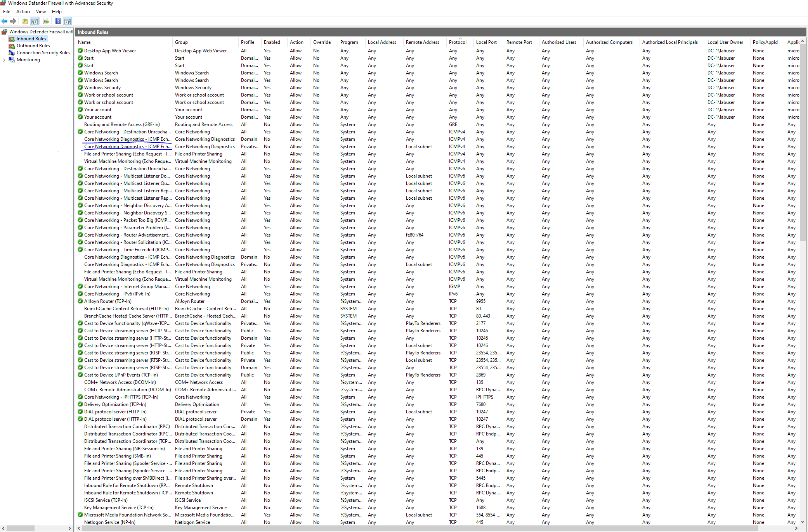Expand the Monitoring tree node

(x=4, y=60)
